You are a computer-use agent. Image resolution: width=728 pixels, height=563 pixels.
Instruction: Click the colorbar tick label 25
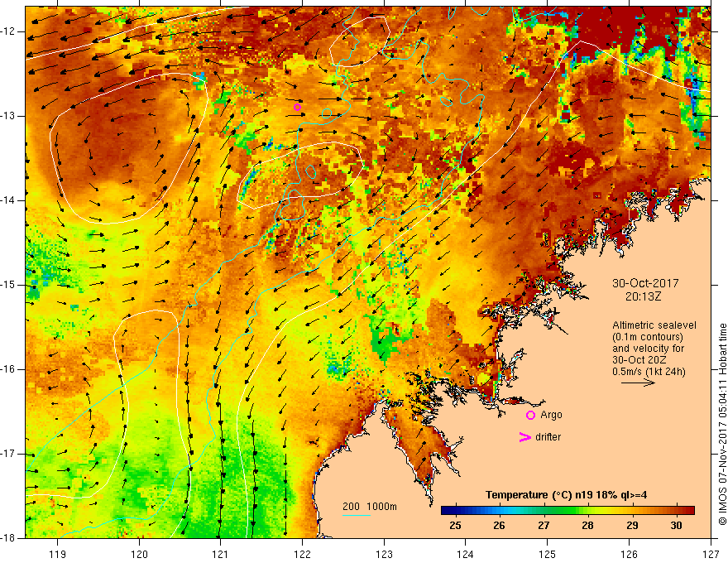[x=456, y=526]
